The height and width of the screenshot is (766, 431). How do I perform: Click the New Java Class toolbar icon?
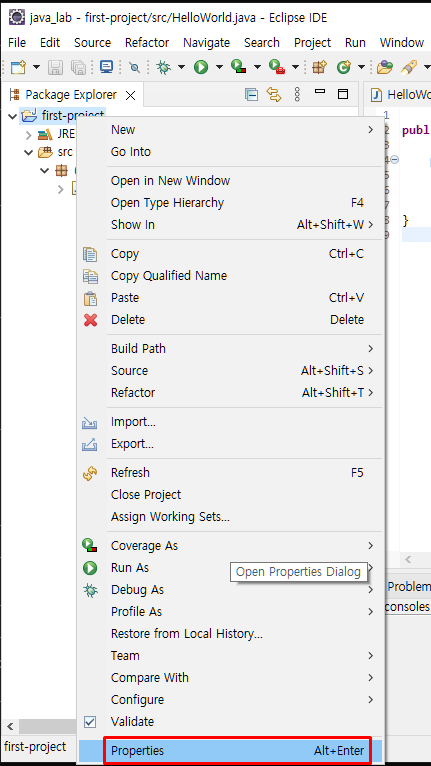344,67
